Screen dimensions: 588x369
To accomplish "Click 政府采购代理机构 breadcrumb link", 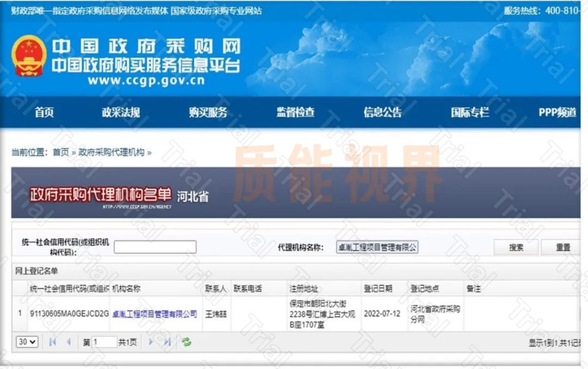I will click(x=112, y=152).
